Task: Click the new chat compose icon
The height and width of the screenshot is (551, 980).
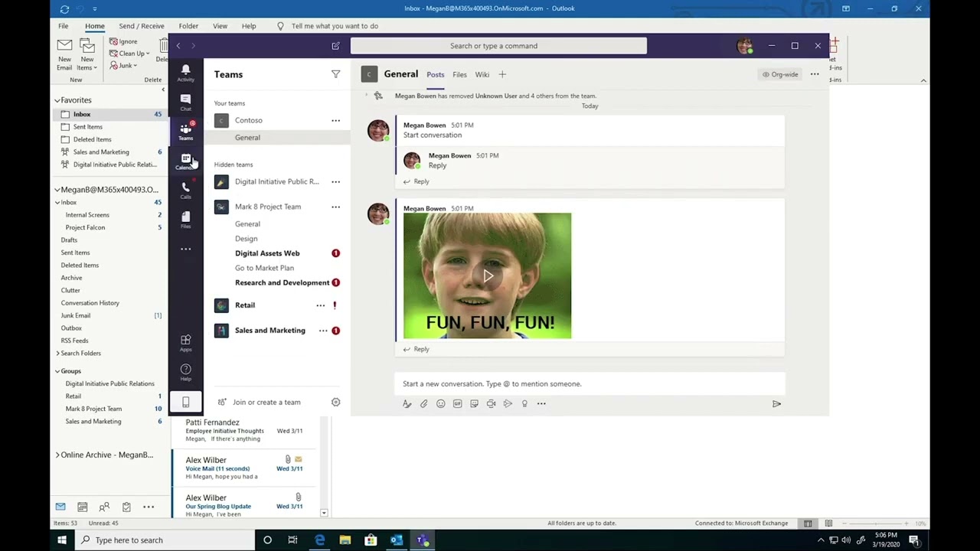Action: pos(335,46)
